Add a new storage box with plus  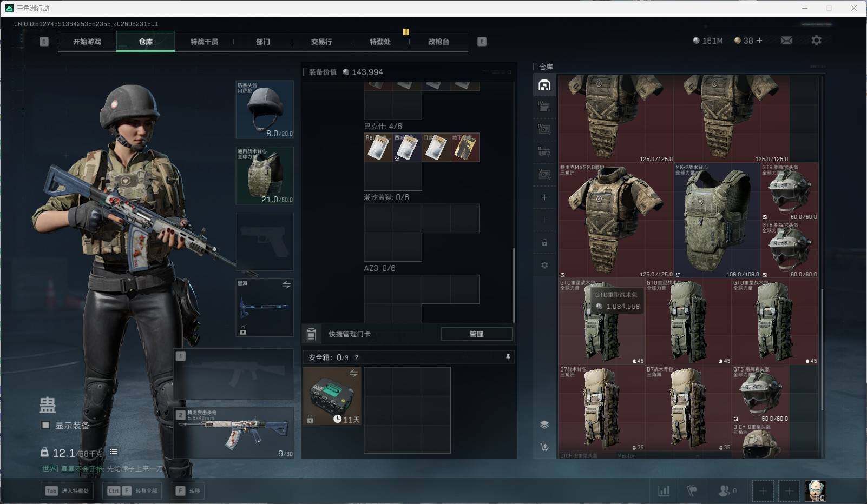(x=544, y=197)
